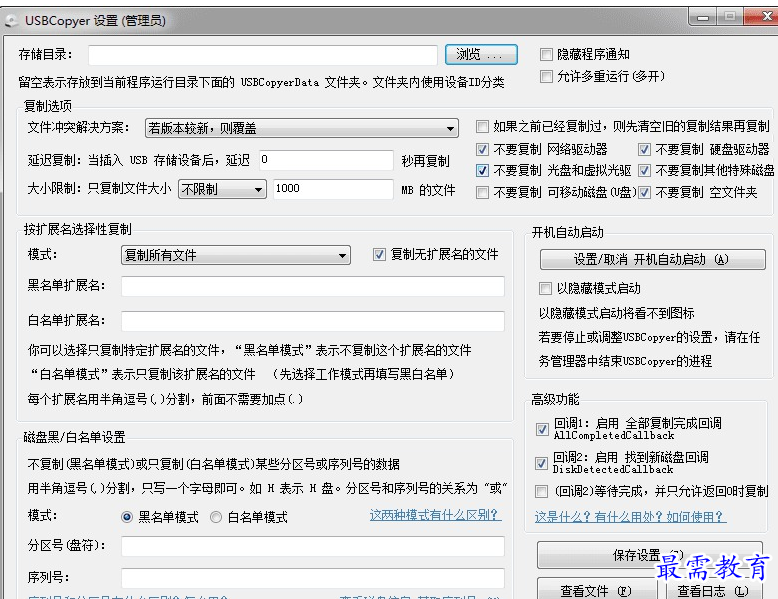778x599 pixels.
Task: Minimize the USBCopyer settings window
Action: pos(703,18)
